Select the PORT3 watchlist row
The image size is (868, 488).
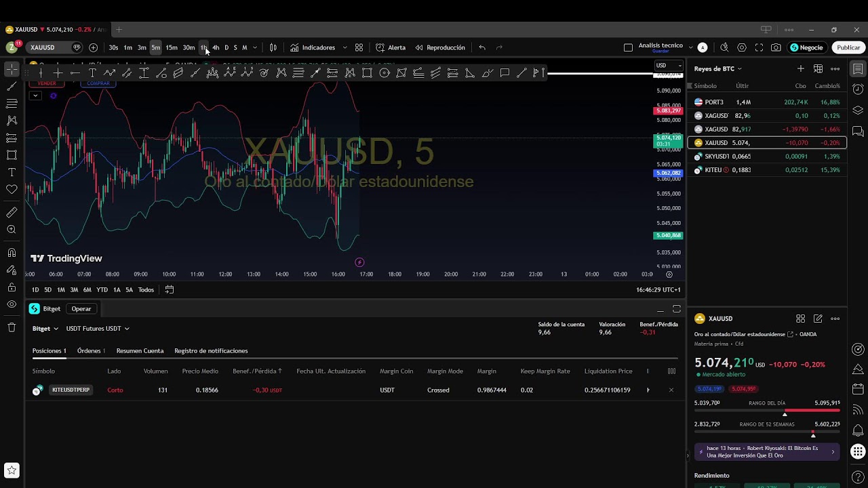[767, 102]
